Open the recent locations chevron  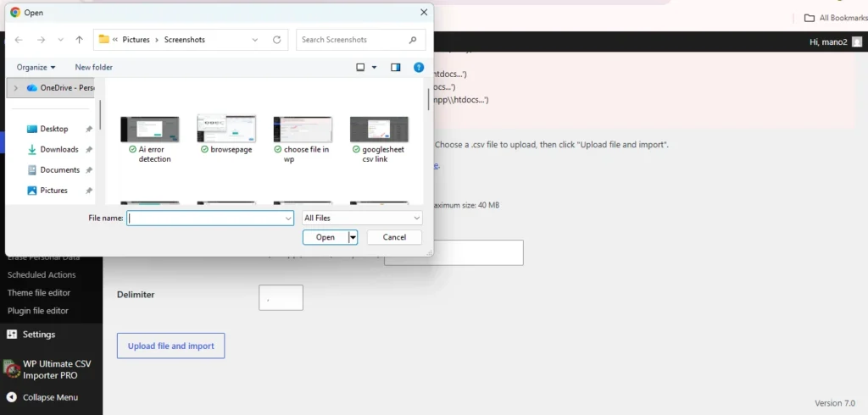click(x=61, y=40)
